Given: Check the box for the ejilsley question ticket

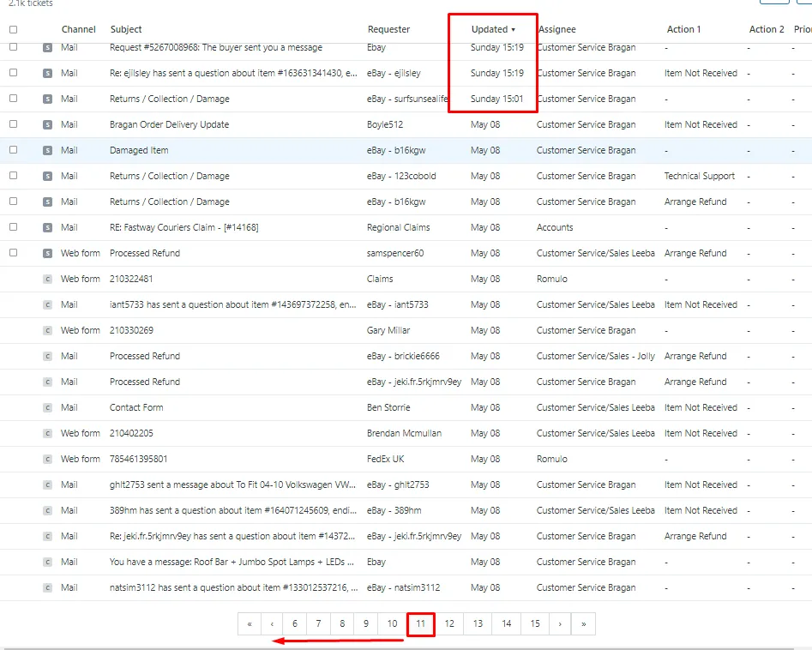Looking at the screenshot, I should [14, 73].
